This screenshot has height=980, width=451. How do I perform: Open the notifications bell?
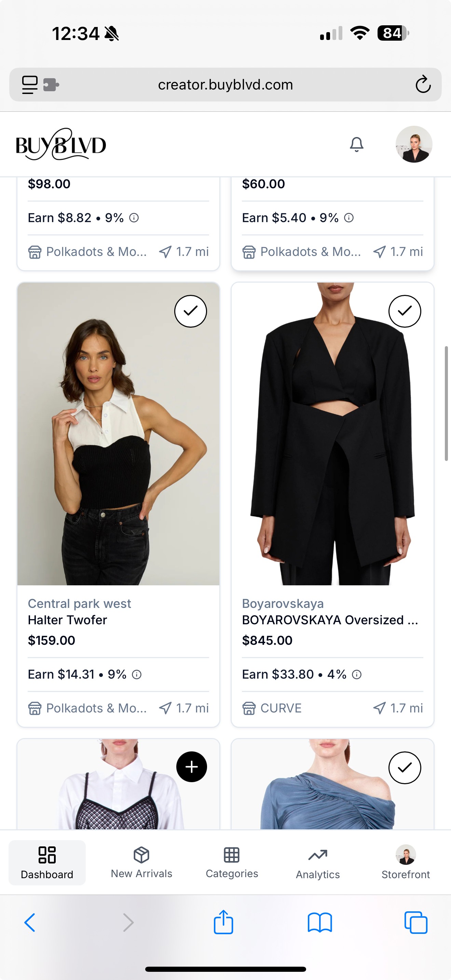pyautogui.click(x=356, y=145)
